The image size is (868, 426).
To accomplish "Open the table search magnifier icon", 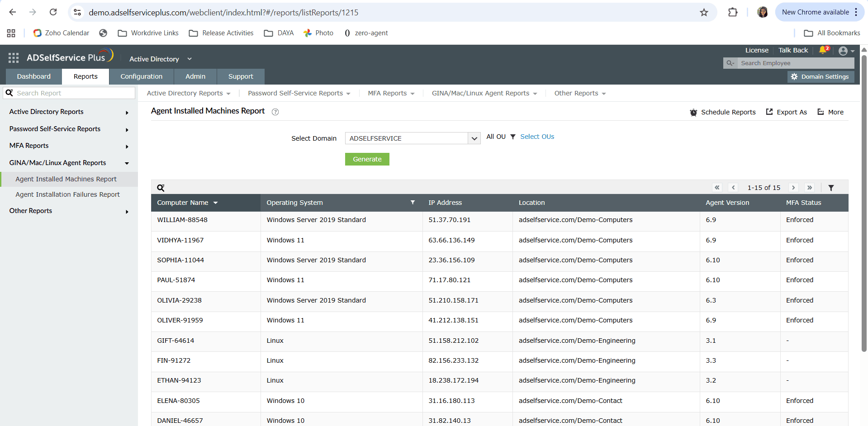I will point(161,188).
